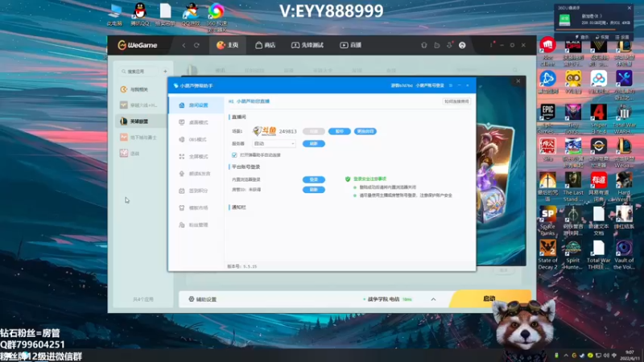
Task: Open the microphone read-aloud sidebar entry
Action: [196, 174]
